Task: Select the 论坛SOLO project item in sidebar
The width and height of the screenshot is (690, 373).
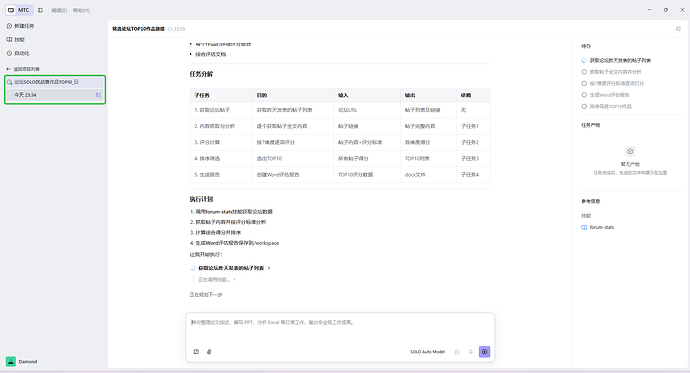Action: pyautogui.click(x=55, y=82)
